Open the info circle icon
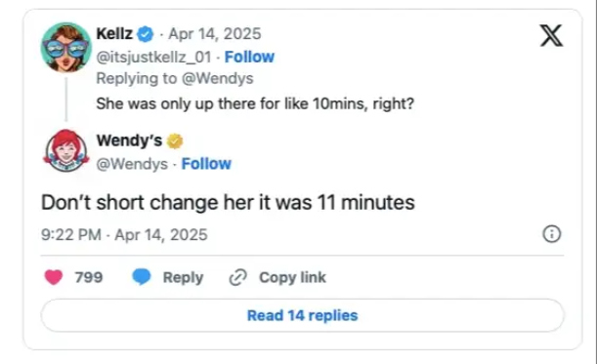The width and height of the screenshot is (597, 364). [552, 234]
